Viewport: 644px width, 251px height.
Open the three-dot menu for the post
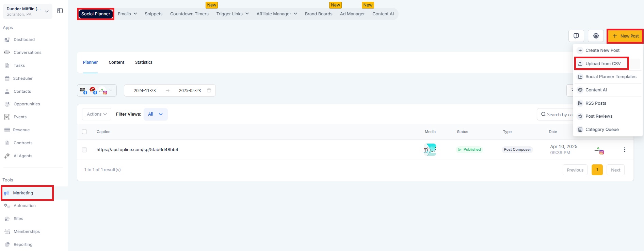click(x=624, y=150)
